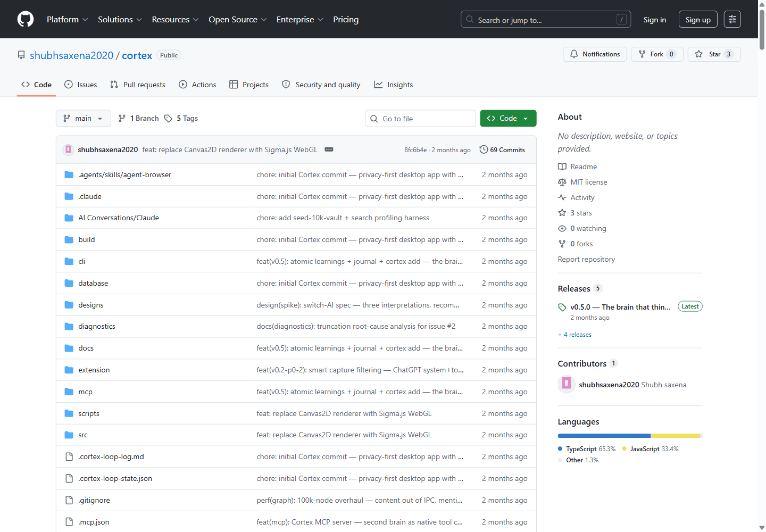Open the cli folder

(82, 261)
